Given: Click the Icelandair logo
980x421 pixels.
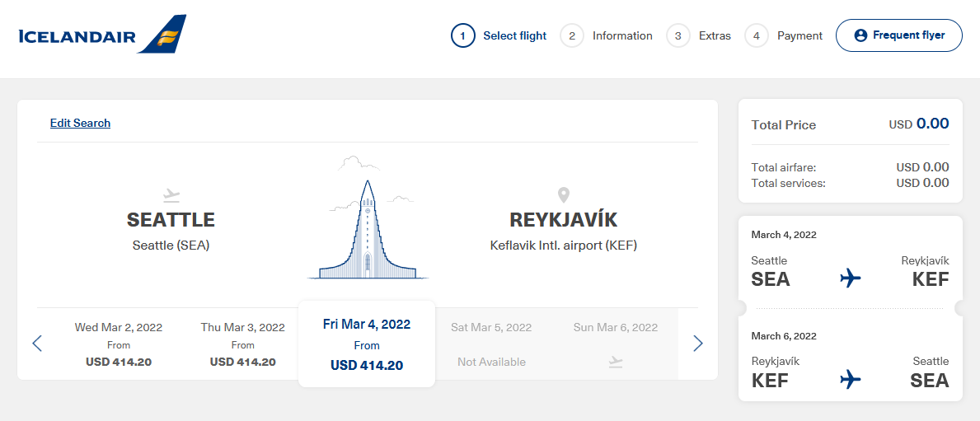Looking at the screenshot, I should point(102,35).
